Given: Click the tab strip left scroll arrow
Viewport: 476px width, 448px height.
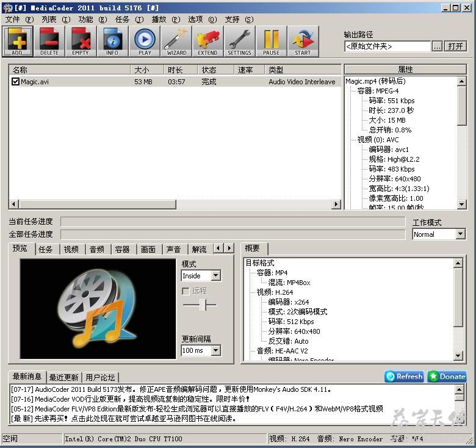Looking at the screenshot, I should pos(218,248).
